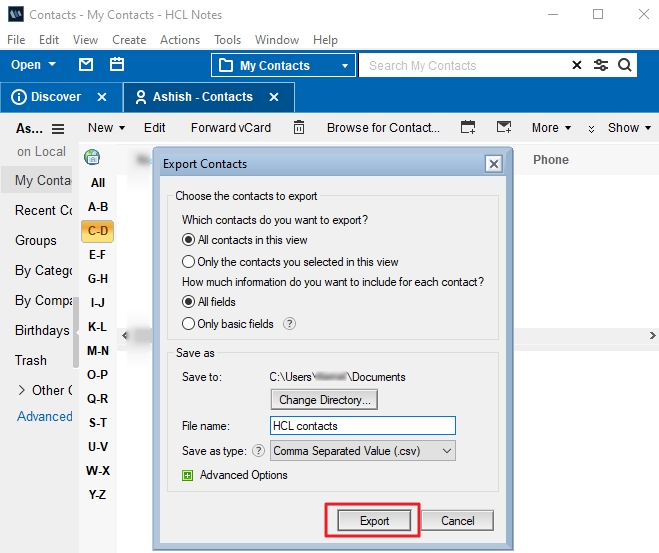Select the Y-Z alphabet filter
This screenshot has height=553, width=659.
(x=98, y=495)
